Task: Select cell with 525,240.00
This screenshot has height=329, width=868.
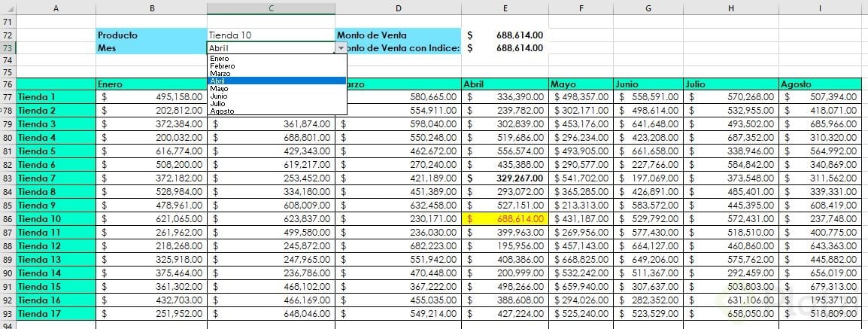Action: tap(581, 313)
